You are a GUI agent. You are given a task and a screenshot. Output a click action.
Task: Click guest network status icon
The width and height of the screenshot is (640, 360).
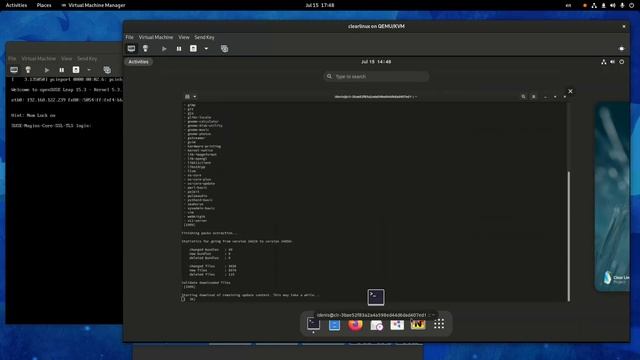[604, 62]
